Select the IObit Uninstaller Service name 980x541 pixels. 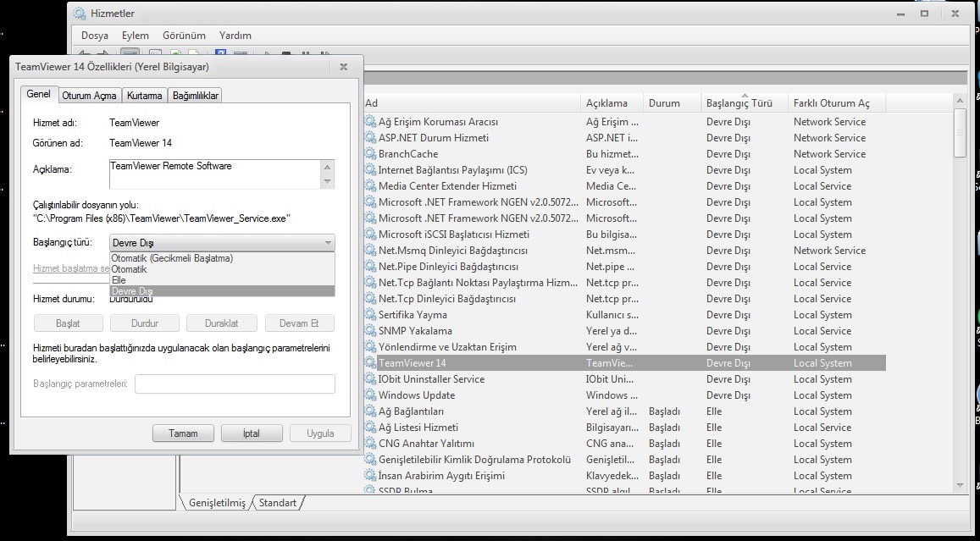431,379
